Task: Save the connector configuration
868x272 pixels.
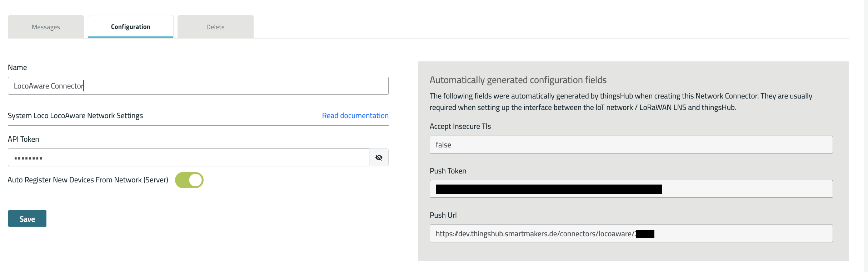Action: pos(27,219)
